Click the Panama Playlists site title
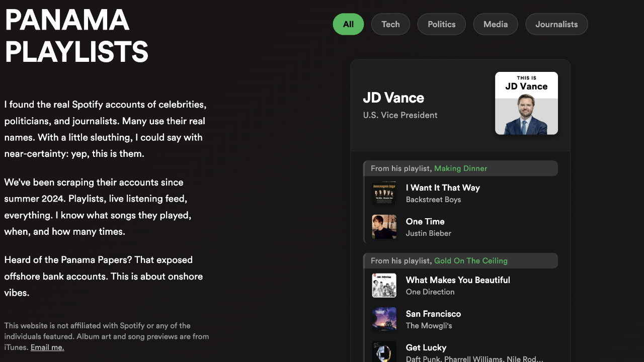The height and width of the screenshot is (362, 644). click(76, 36)
